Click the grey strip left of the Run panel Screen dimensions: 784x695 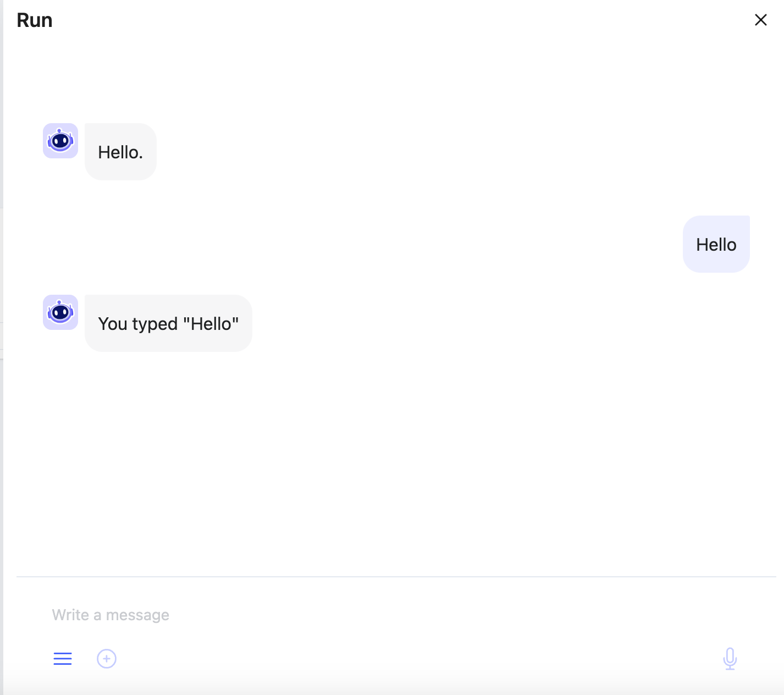2,346
